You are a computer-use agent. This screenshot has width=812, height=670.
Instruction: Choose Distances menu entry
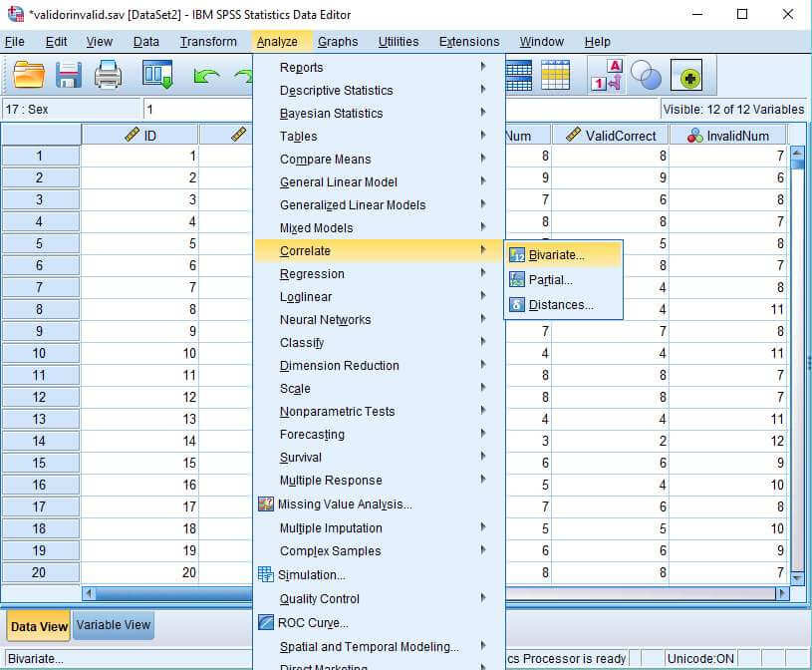pyautogui.click(x=564, y=305)
